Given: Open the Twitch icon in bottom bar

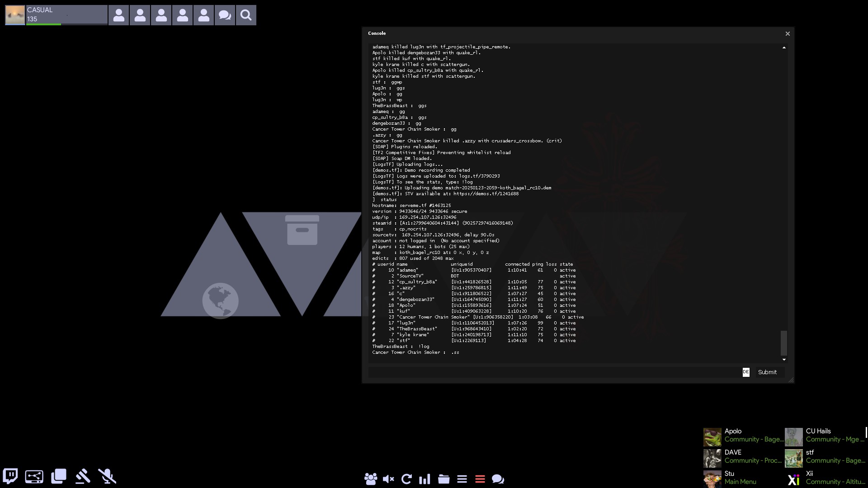Looking at the screenshot, I should pos(10,476).
